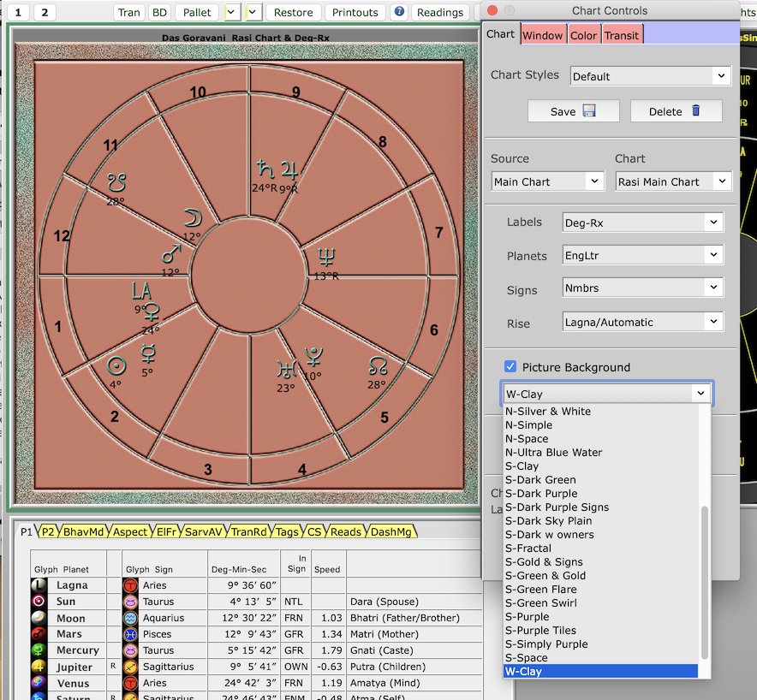Choose S-Purple Tiles background option
This screenshot has height=700, width=757.
click(540, 630)
